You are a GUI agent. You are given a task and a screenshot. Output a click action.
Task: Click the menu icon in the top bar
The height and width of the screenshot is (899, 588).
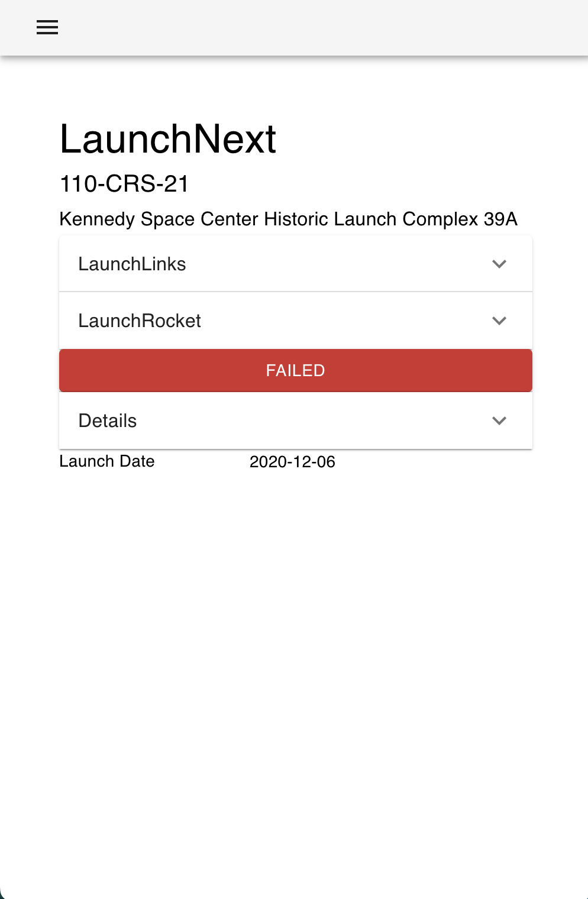tap(47, 27)
